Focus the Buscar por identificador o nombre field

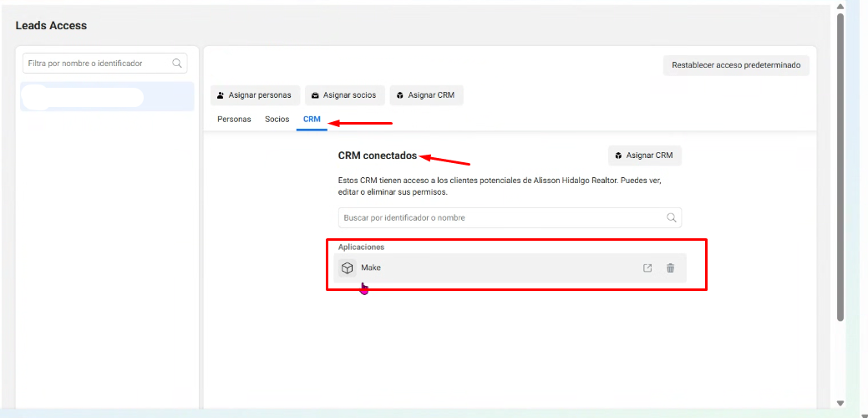coord(510,217)
